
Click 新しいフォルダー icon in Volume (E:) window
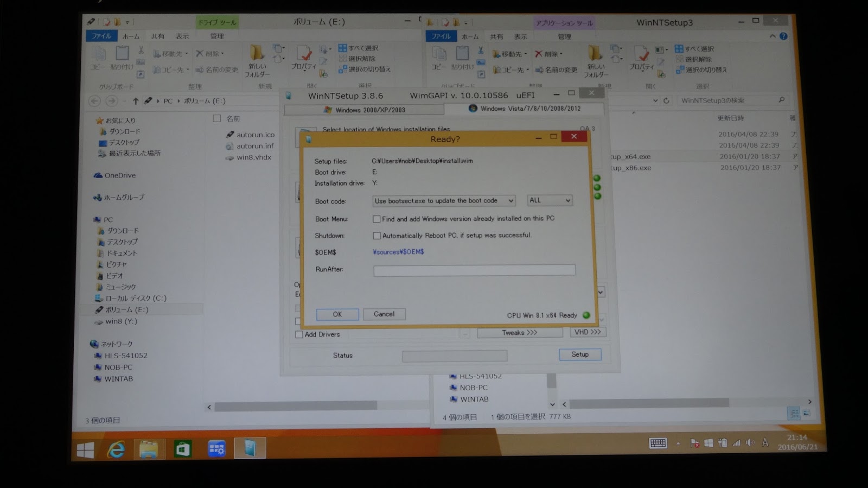click(257, 61)
